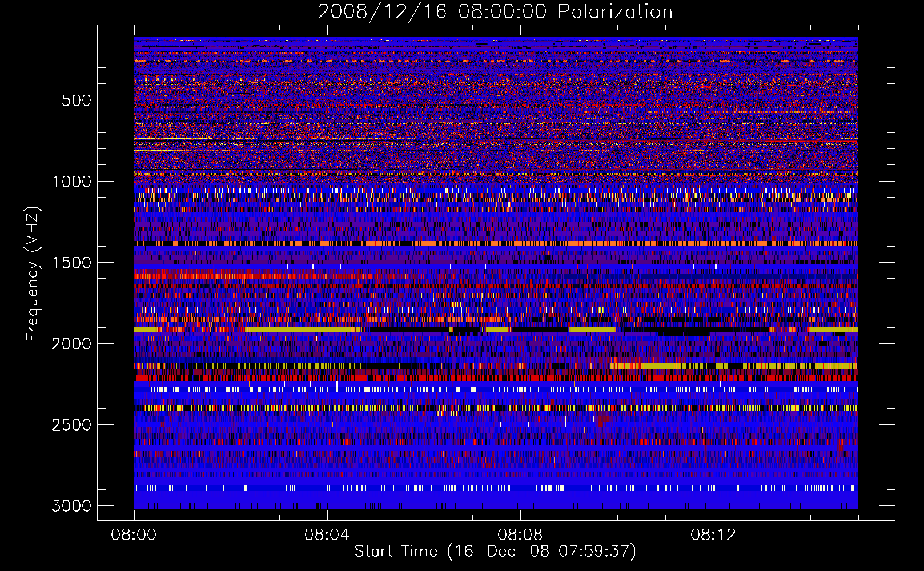Click the 08:00 time tick label
Image resolution: width=924 pixels, height=571 pixels.
coord(134,535)
